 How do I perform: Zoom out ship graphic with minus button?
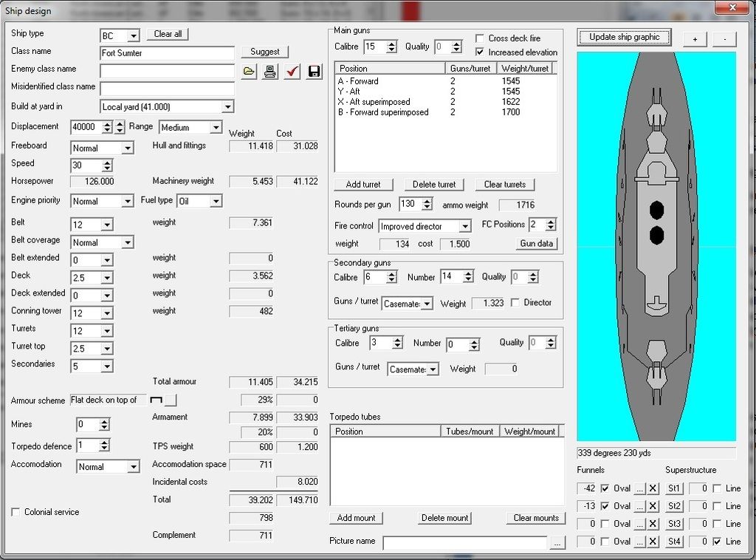725,38
